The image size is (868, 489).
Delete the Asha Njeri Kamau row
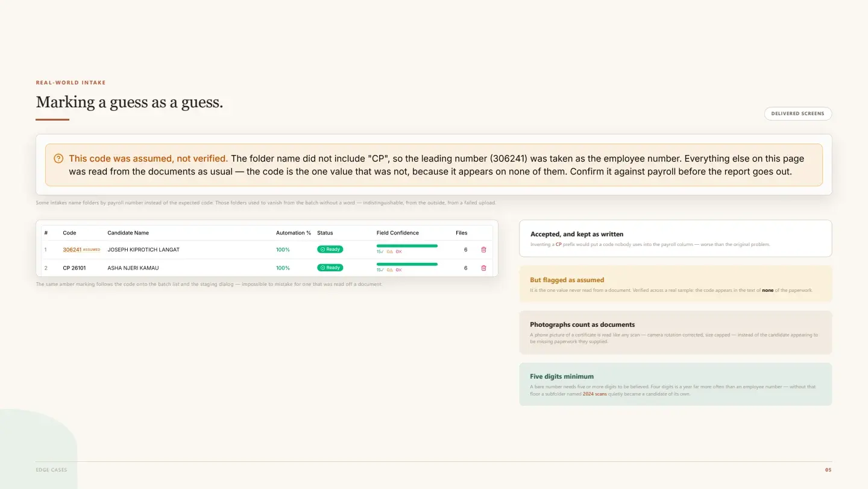483,268
